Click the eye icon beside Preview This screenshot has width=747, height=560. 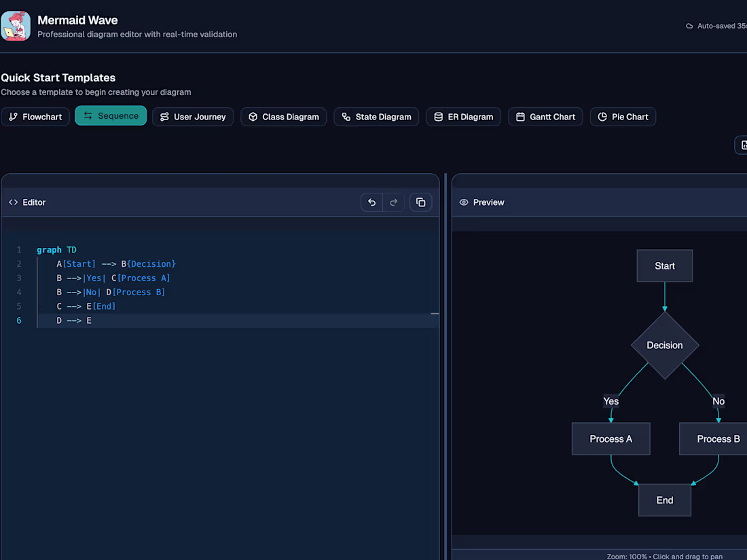464,202
